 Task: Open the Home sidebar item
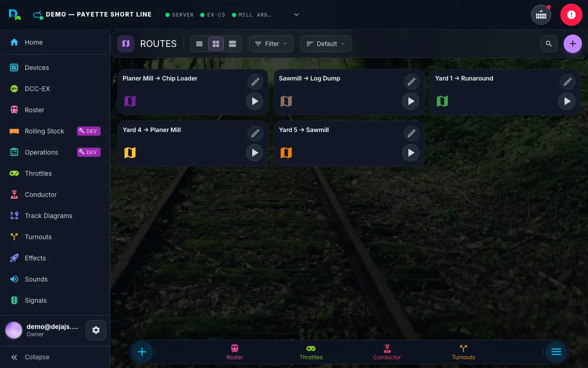click(x=55, y=42)
